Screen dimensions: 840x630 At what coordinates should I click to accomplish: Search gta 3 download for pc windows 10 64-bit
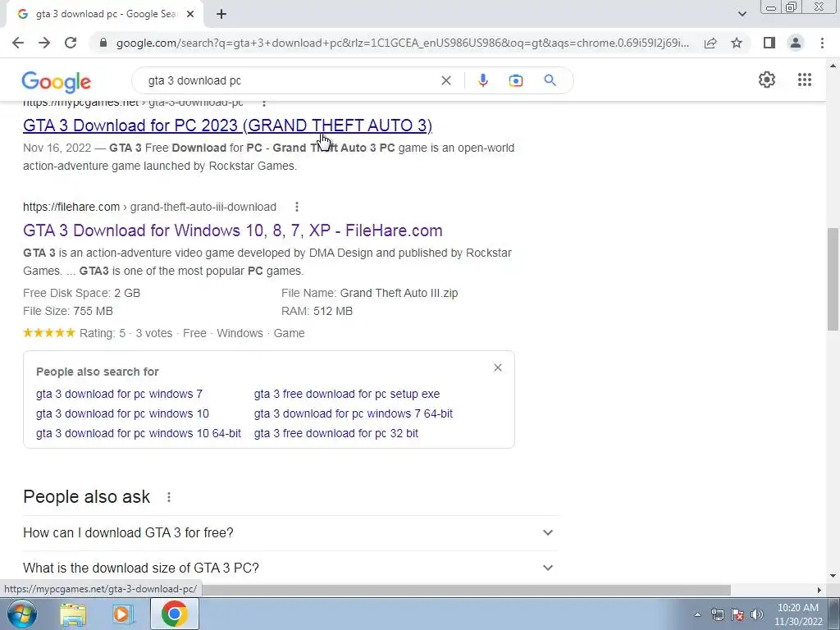coord(139,433)
